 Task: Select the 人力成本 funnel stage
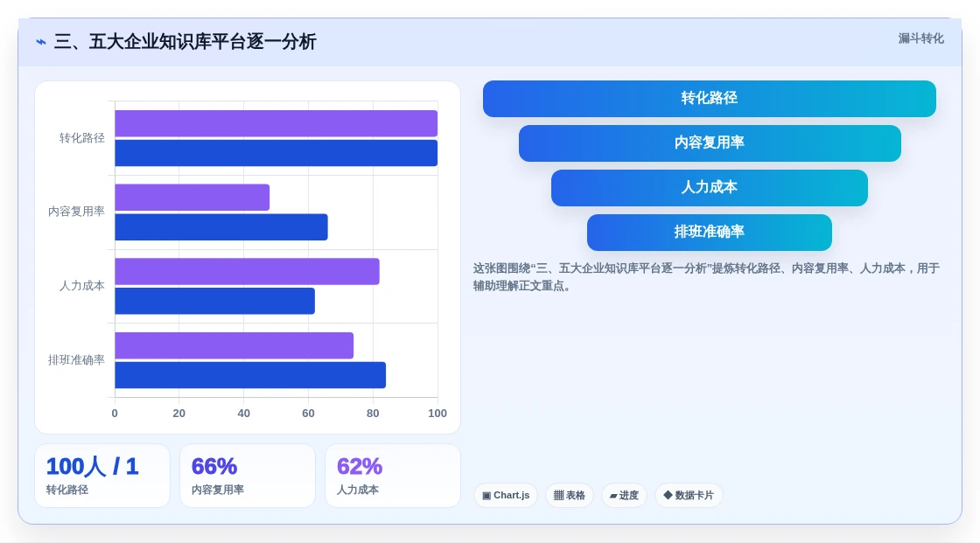[x=710, y=188]
